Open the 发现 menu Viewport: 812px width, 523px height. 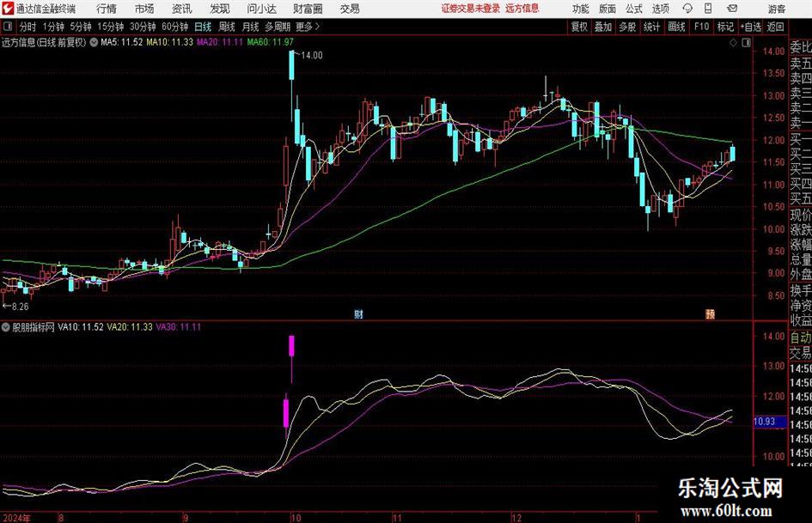(220, 9)
